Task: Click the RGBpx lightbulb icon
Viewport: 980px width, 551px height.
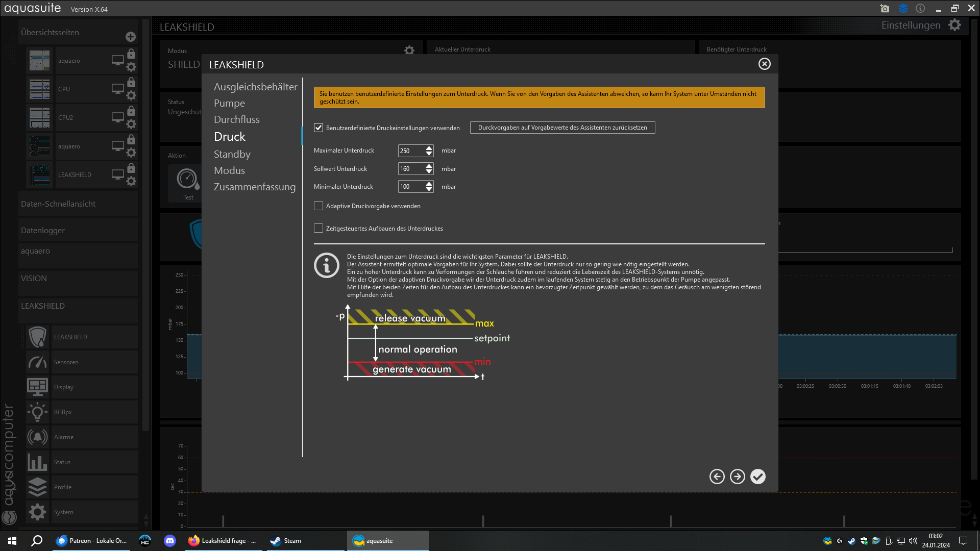Action: pos(38,412)
